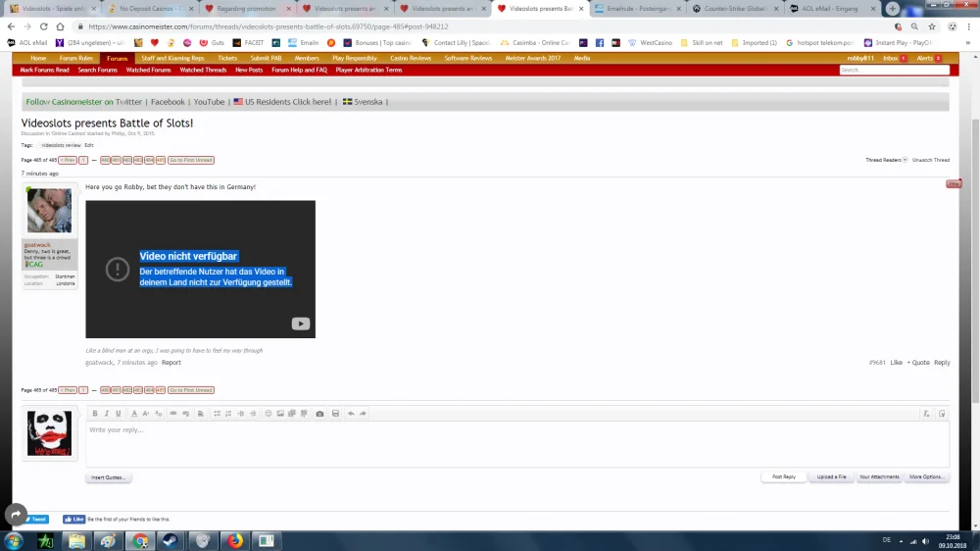Reload the browser page

(x=44, y=26)
